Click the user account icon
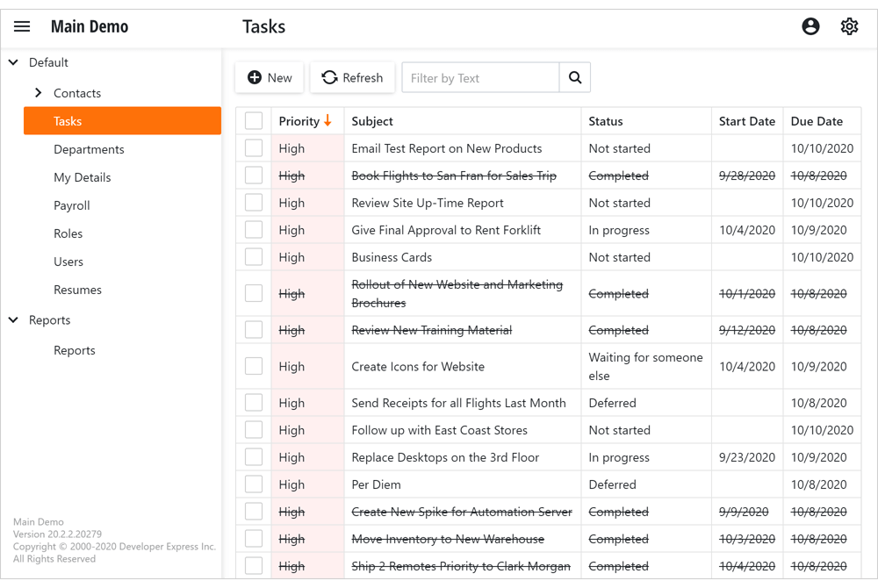 tap(810, 26)
